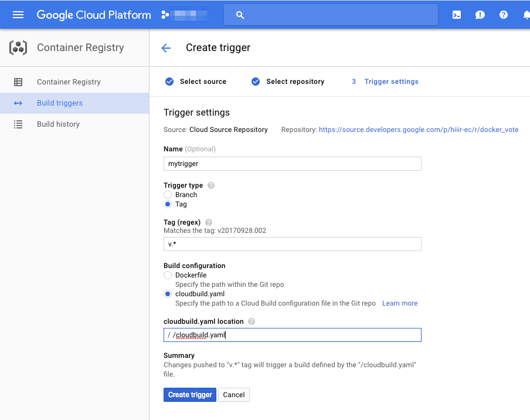Click the Container Registry product logo

(x=18, y=48)
